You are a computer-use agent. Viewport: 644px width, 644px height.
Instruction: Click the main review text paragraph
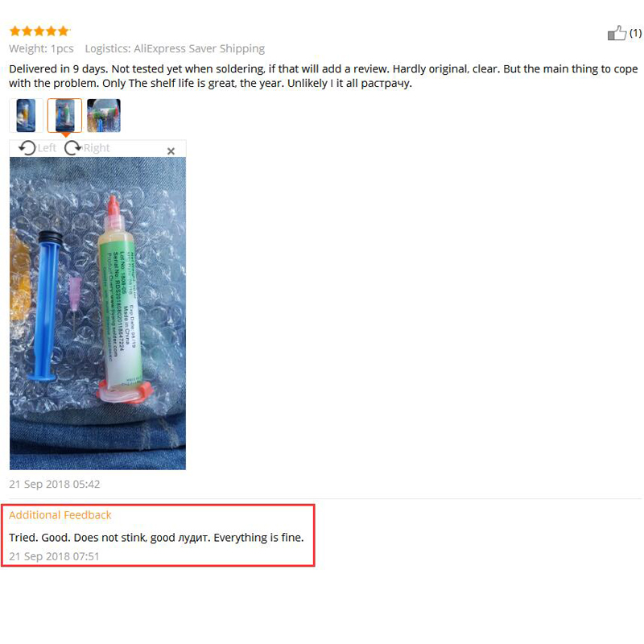click(324, 76)
